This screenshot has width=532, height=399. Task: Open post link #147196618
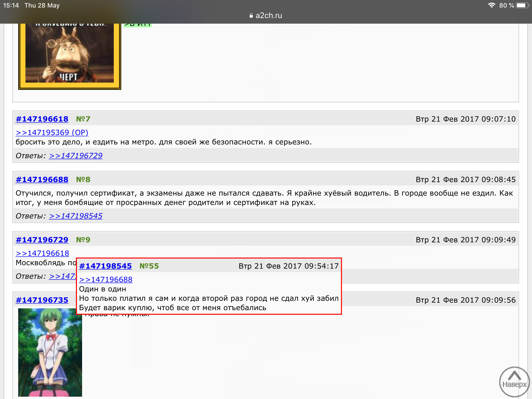pyautogui.click(x=42, y=119)
